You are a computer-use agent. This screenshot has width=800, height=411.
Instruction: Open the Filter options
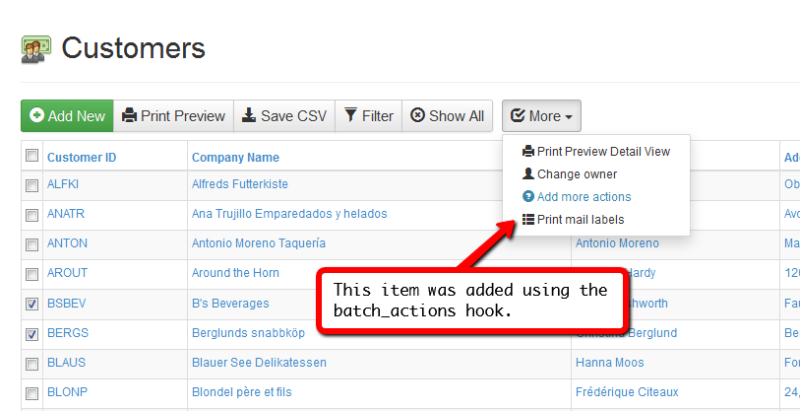pyautogui.click(x=368, y=116)
